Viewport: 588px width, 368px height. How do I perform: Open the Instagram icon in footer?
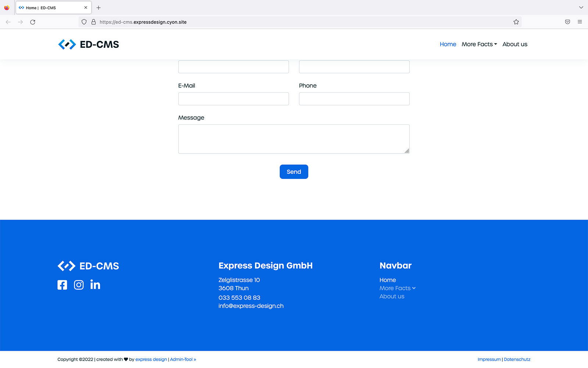tap(79, 285)
